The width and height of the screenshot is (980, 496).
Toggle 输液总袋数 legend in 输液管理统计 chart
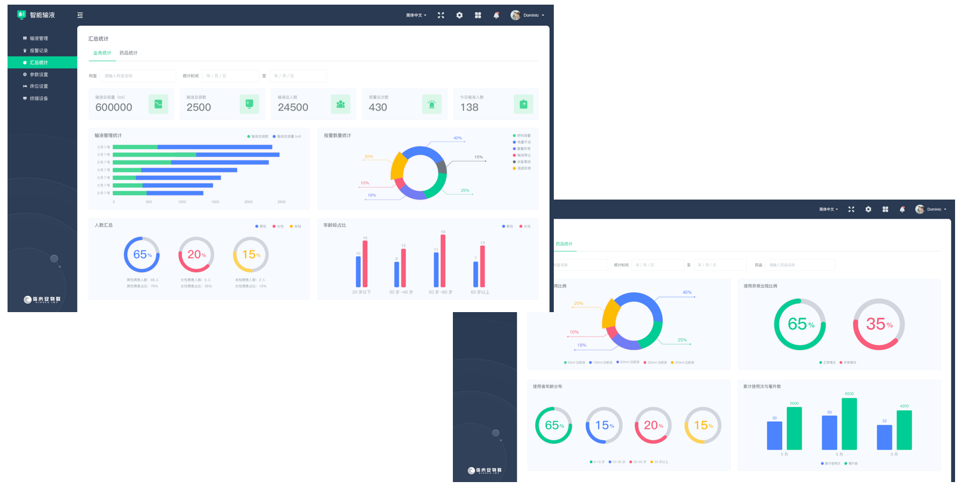(x=258, y=136)
